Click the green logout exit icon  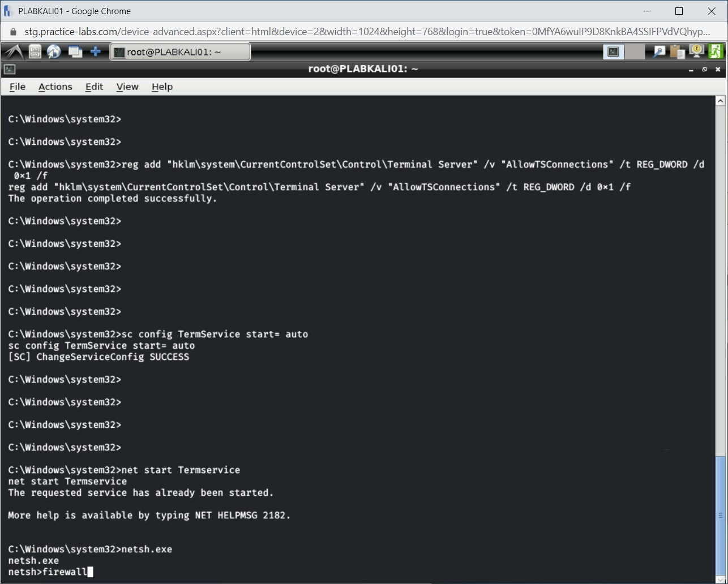pos(716,52)
